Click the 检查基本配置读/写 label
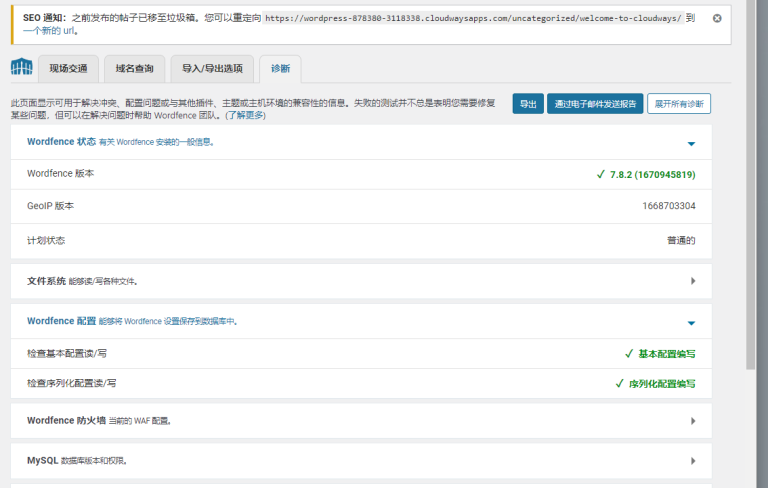The image size is (768, 488). (67, 353)
